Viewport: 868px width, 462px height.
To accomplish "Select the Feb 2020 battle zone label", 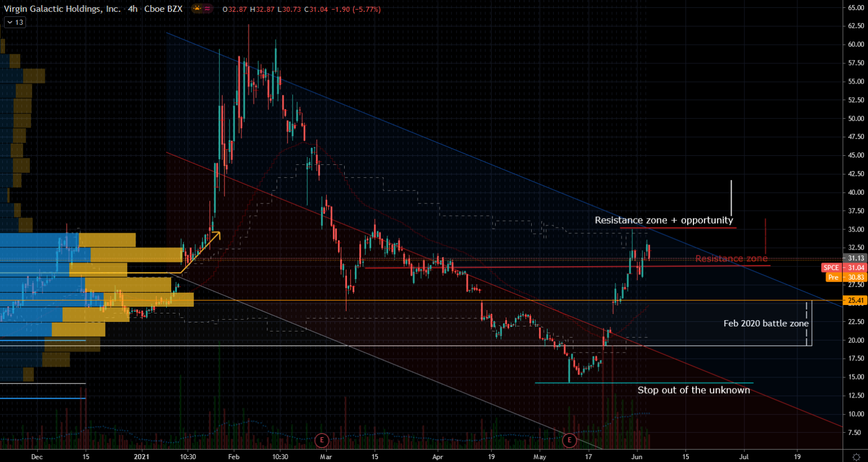I will tap(766, 324).
